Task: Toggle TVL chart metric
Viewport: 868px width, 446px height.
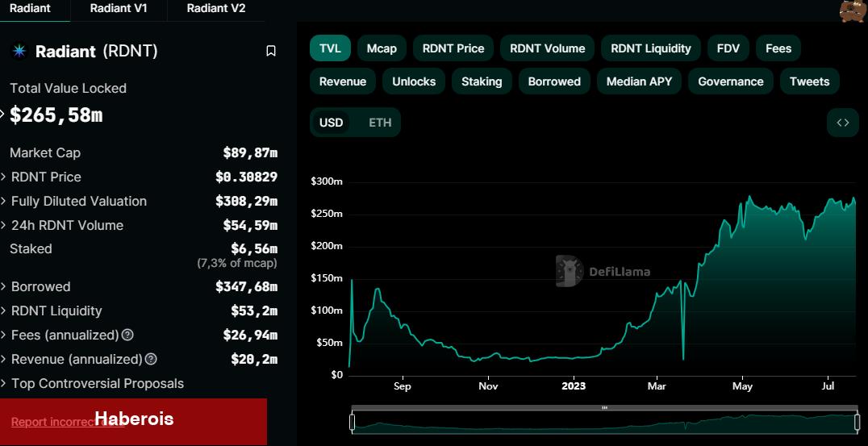Action: 331,48
